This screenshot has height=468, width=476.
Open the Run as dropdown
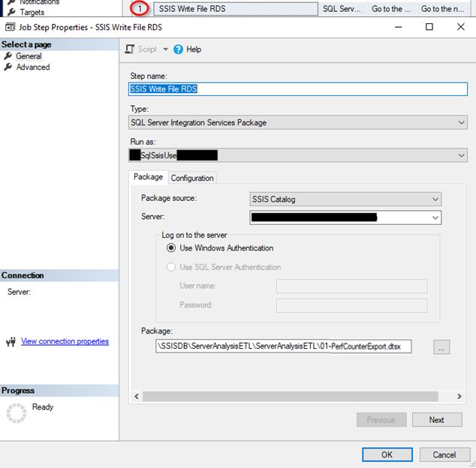pos(298,155)
